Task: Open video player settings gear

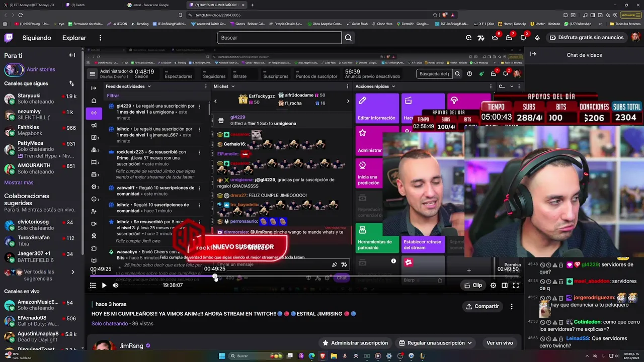Action: click(x=493, y=286)
